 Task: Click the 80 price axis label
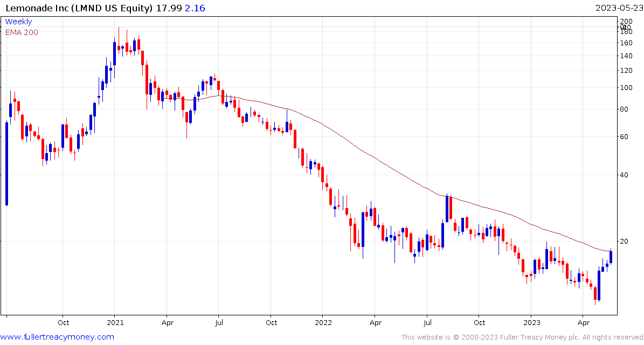[624, 109]
